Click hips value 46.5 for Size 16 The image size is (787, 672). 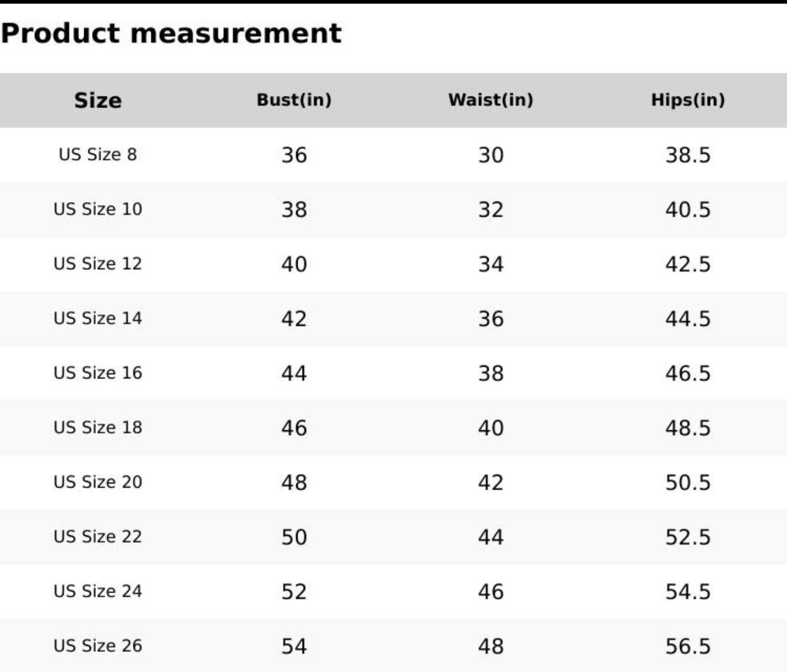[688, 374]
